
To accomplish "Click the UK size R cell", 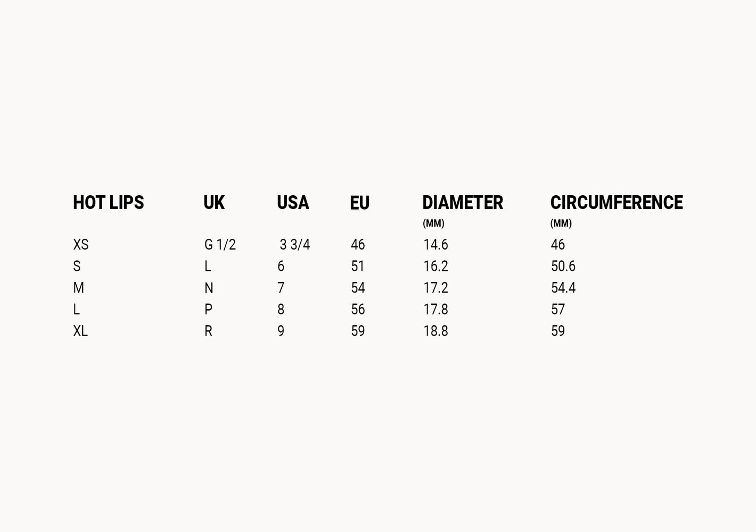I will point(208,331).
